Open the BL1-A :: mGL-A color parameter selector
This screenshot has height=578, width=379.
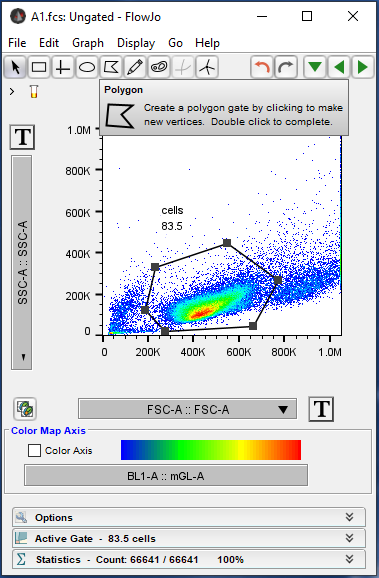pos(166,476)
